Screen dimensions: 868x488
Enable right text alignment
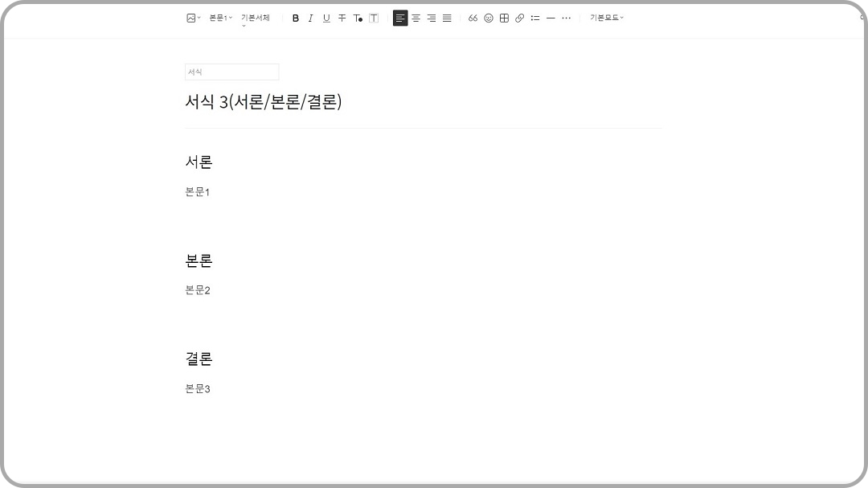pyautogui.click(x=431, y=18)
